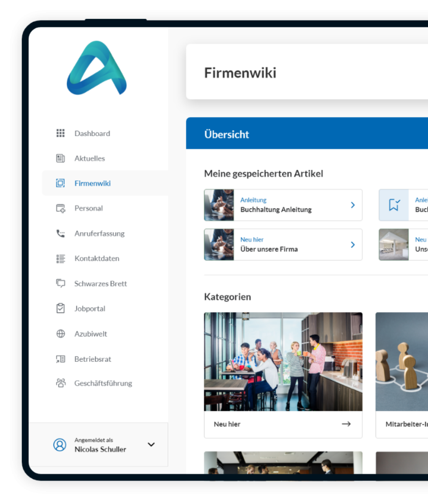
Task: Click the Personal icon in the sidebar
Action: [x=61, y=208]
